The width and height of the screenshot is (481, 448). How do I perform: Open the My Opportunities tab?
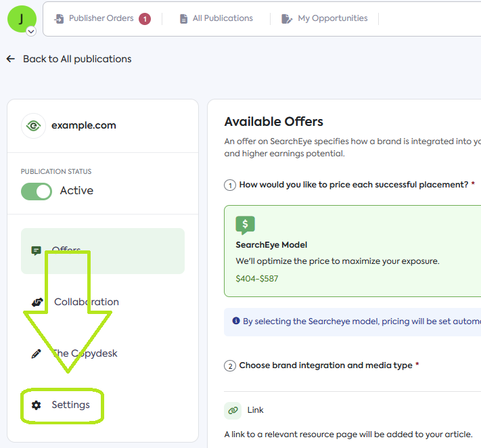332,18
